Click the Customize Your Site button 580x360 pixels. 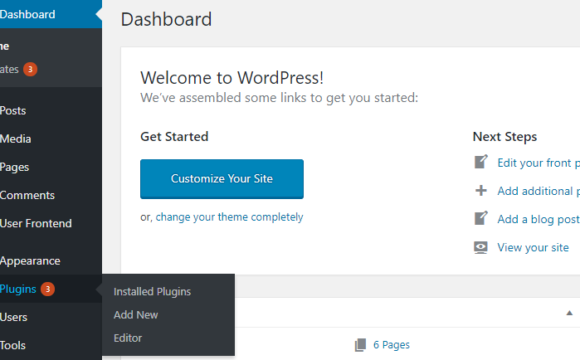pyautogui.click(x=222, y=179)
